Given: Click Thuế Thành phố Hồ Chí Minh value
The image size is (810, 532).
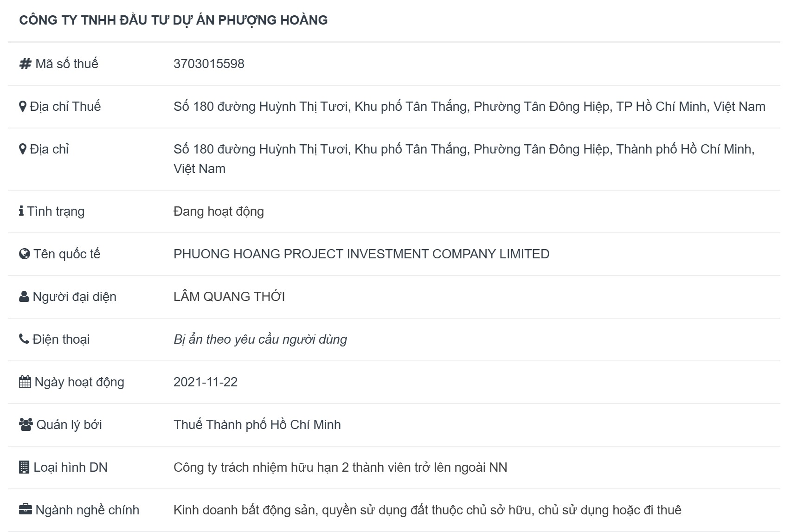Looking at the screenshot, I should pyautogui.click(x=257, y=425).
